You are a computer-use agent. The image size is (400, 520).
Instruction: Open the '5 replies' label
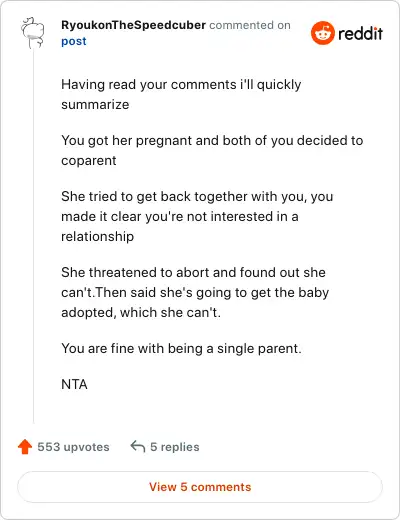pyautogui.click(x=175, y=447)
